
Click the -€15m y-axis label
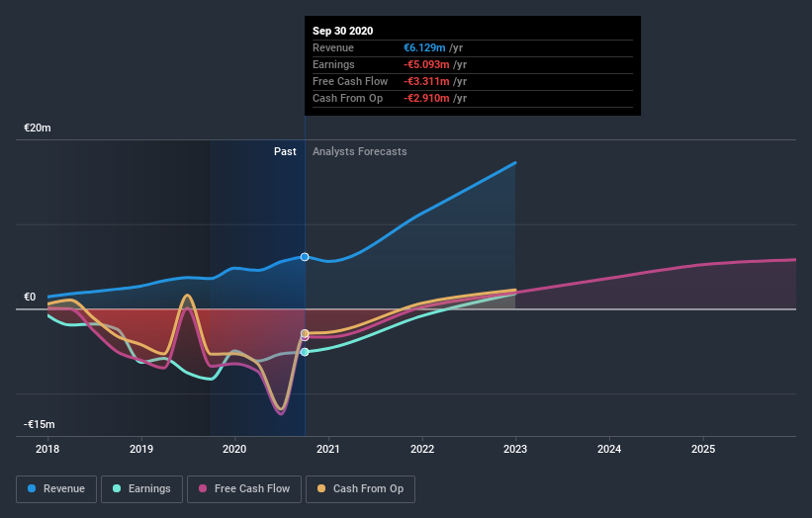[40, 424]
